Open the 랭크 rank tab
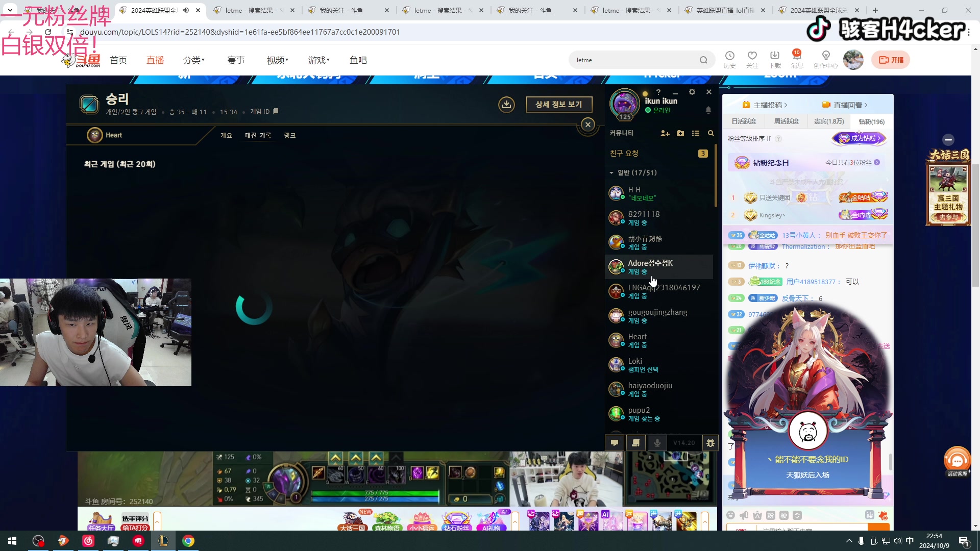Image resolution: width=980 pixels, height=551 pixels. (290, 135)
